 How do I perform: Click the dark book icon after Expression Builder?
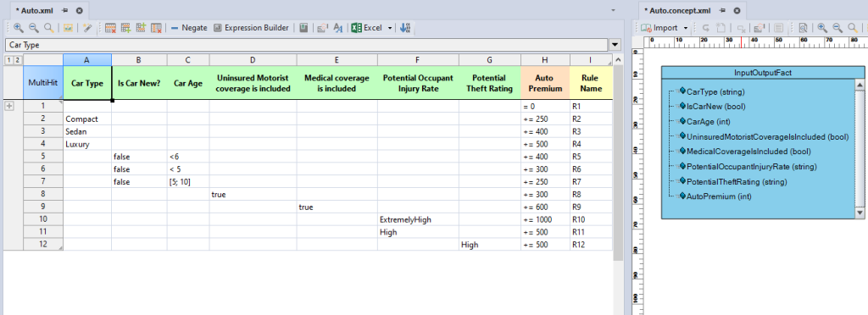point(303,28)
